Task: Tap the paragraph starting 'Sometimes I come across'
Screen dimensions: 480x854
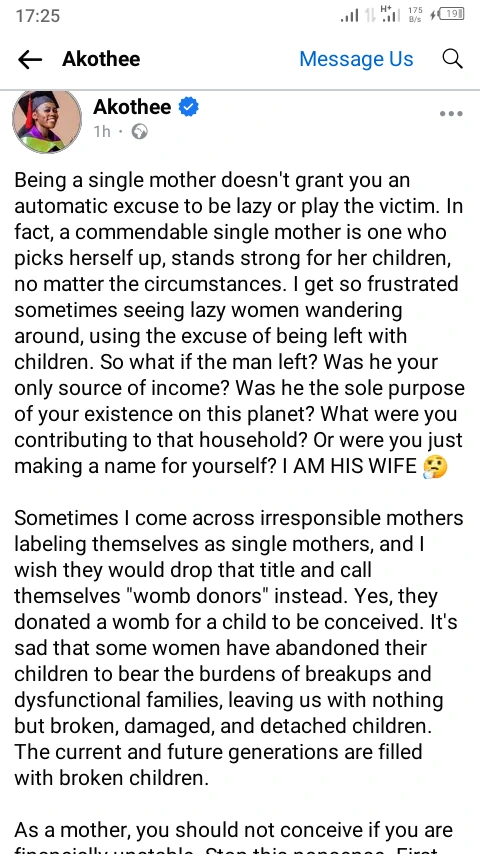Action: 239,648
